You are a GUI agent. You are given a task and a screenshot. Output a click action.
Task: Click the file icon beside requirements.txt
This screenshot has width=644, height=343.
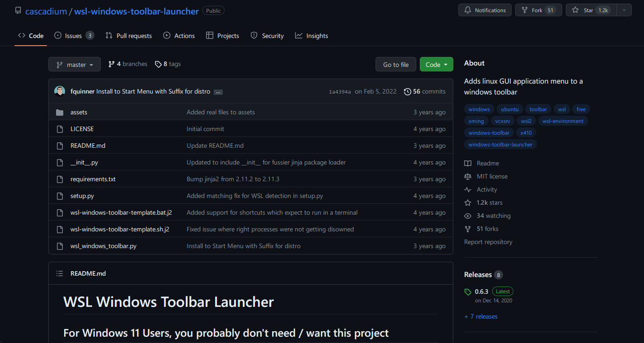(60, 179)
